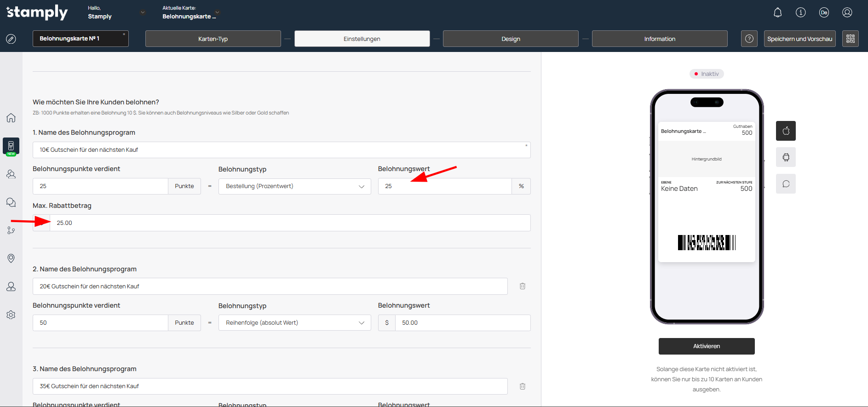Open the notifications bell icon
The height and width of the screenshot is (407, 868).
point(777,12)
